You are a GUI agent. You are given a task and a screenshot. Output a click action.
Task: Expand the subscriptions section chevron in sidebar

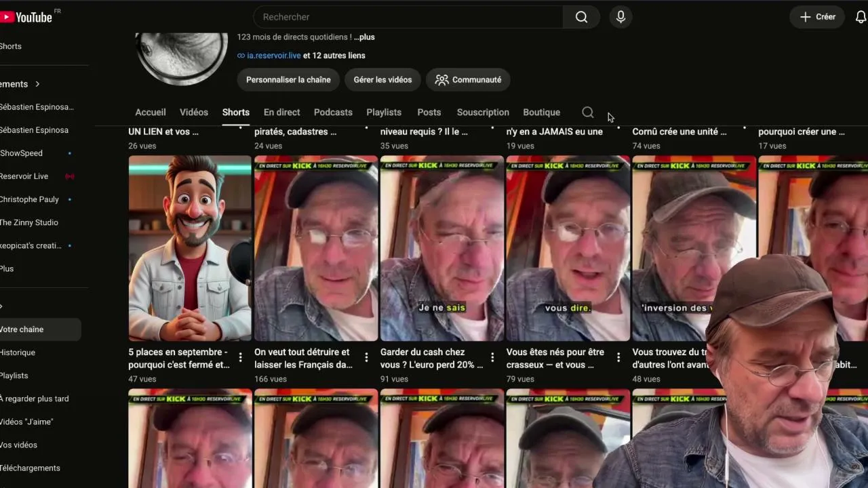tap(37, 84)
